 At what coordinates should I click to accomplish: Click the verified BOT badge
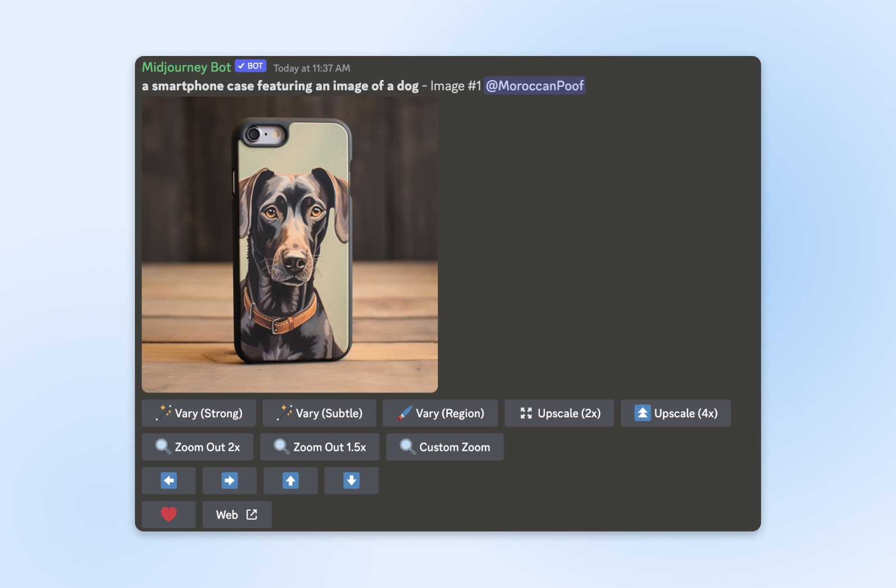(x=250, y=66)
